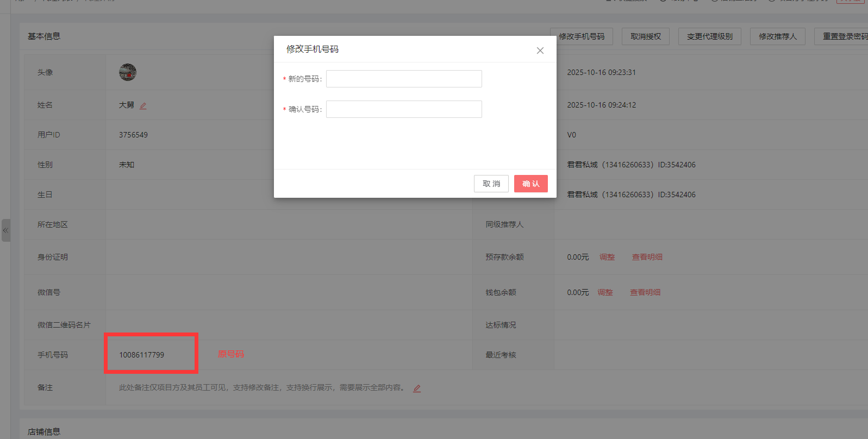Click the 备注 note text
This screenshot has width=868, height=439.
tap(262, 387)
